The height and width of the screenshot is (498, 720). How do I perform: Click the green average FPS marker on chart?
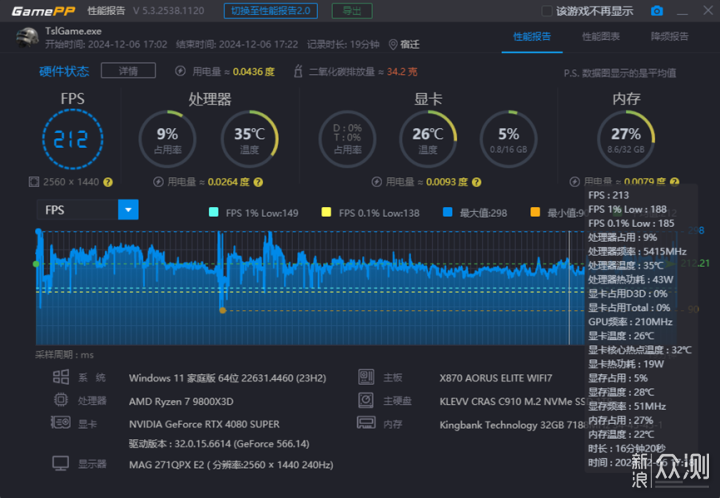click(x=36, y=264)
